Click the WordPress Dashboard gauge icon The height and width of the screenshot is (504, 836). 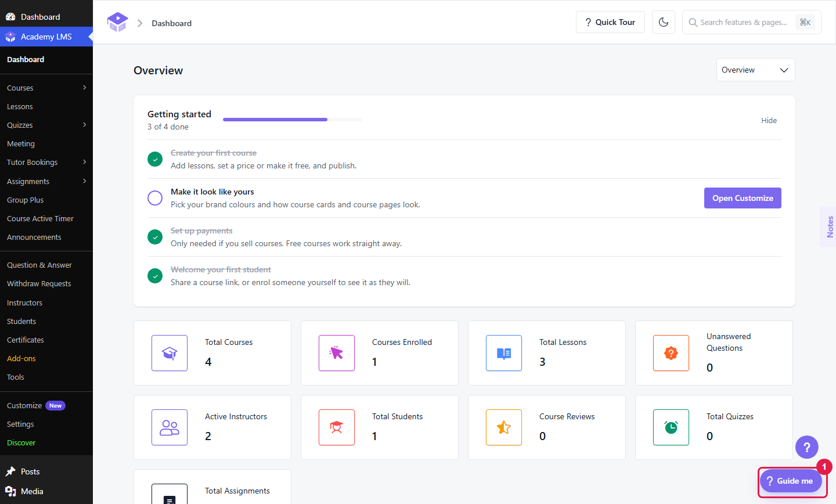10,17
